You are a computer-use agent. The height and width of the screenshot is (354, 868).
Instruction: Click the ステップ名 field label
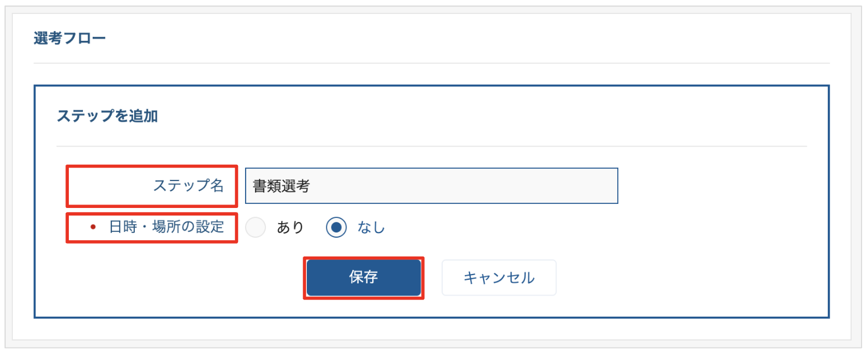(x=188, y=186)
